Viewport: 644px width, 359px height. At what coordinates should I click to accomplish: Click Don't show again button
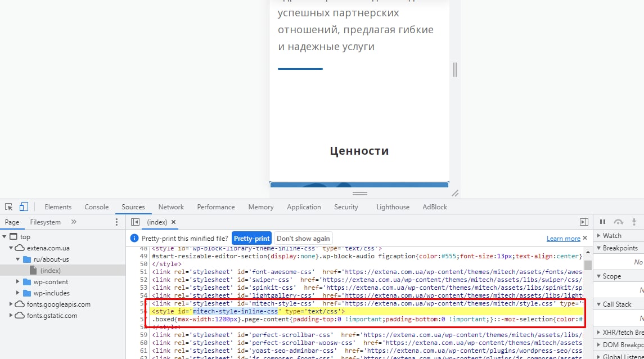click(x=303, y=238)
